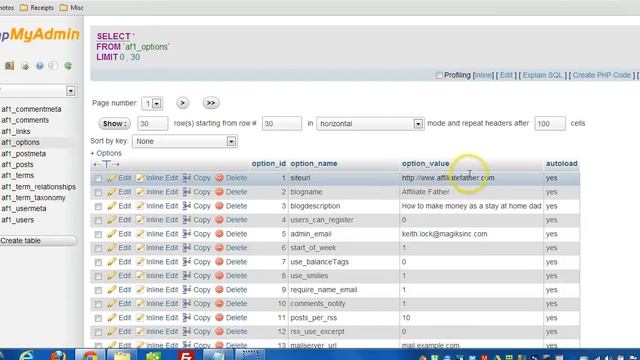Viewport: 640px width, 360px height.
Task: Select af1_commentmeta table in sidebar
Action: (31, 109)
